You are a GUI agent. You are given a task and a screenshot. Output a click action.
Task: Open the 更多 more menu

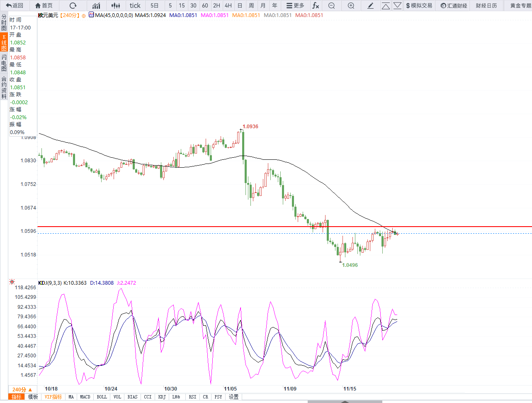[x=295, y=5]
